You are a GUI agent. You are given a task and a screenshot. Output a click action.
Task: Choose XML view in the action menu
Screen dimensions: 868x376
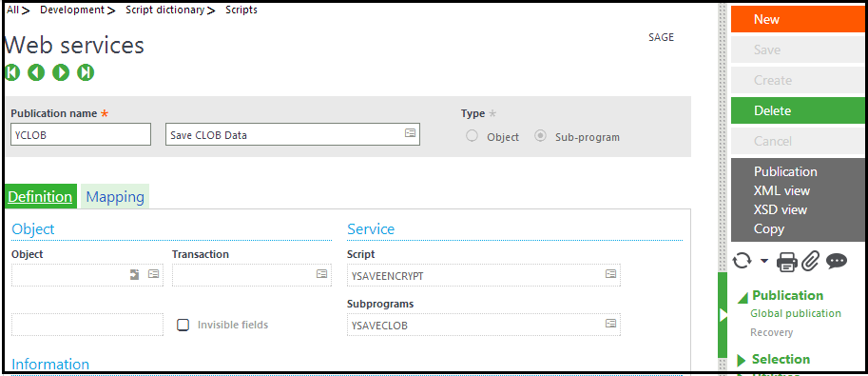click(781, 190)
